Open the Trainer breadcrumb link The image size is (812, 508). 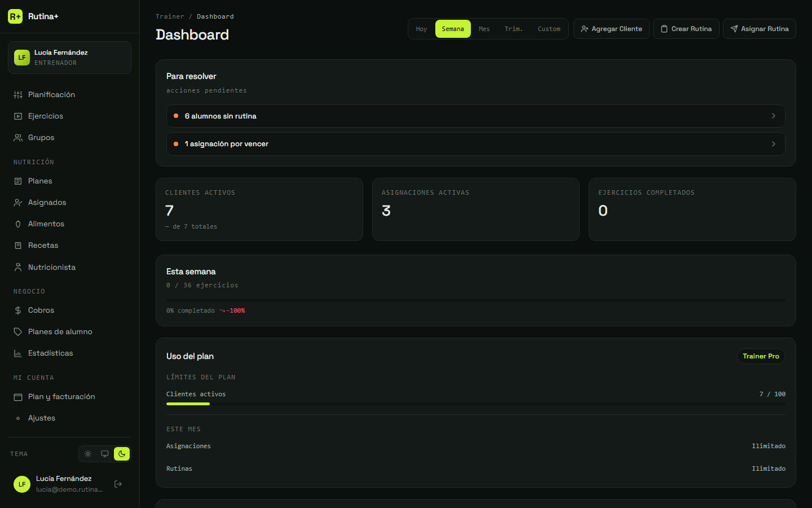click(170, 16)
